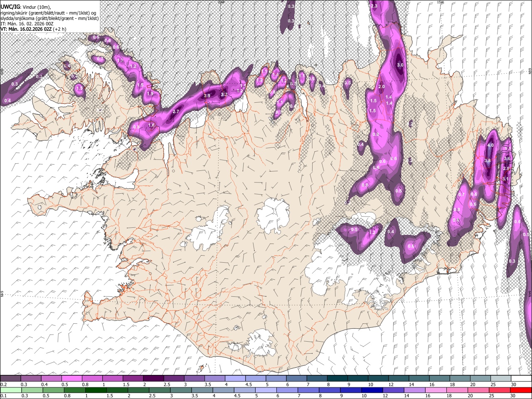Pick the palest green 0.1 legend swatch
Image resolution: width=532 pixels, height=399 pixels.
tap(10, 390)
